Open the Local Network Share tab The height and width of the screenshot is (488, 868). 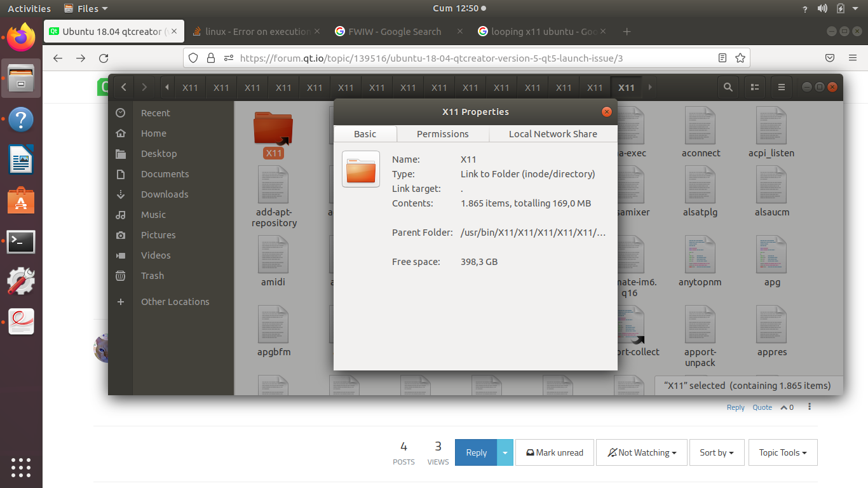point(553,134)
